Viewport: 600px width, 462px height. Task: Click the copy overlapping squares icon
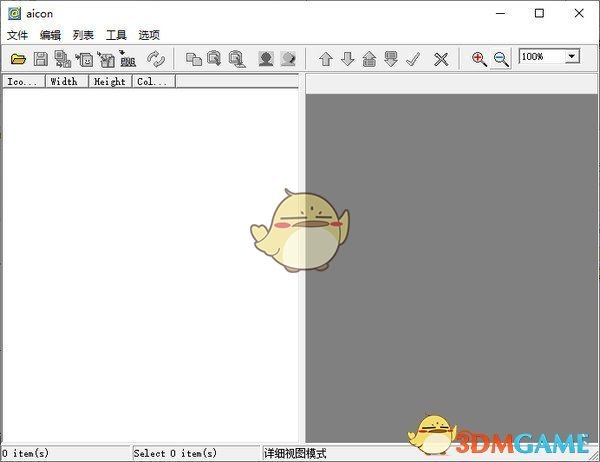[x=194, y=59]
